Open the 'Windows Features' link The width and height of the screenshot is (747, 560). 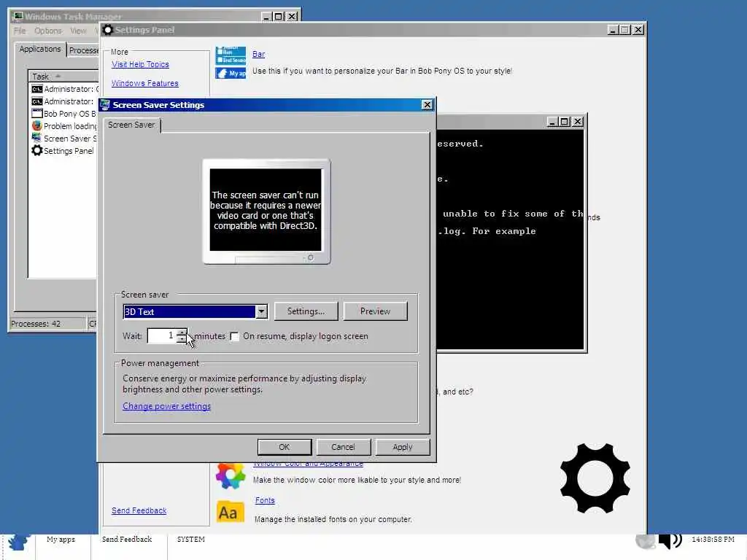tap(145, 83)
